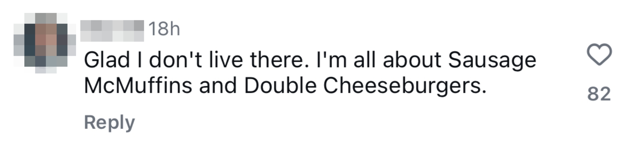Click the word "about" in the comment
644x148 pixels.
[x=412, y=60]
